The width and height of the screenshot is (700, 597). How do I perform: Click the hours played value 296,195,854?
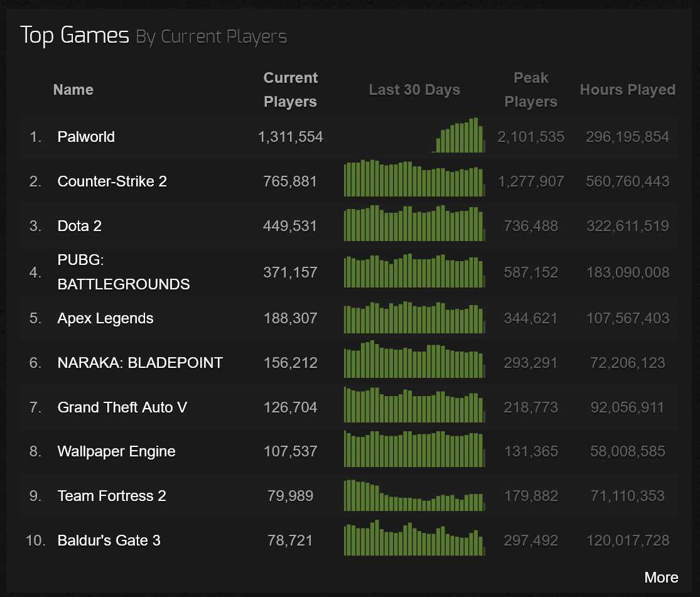tap(628, 137)
